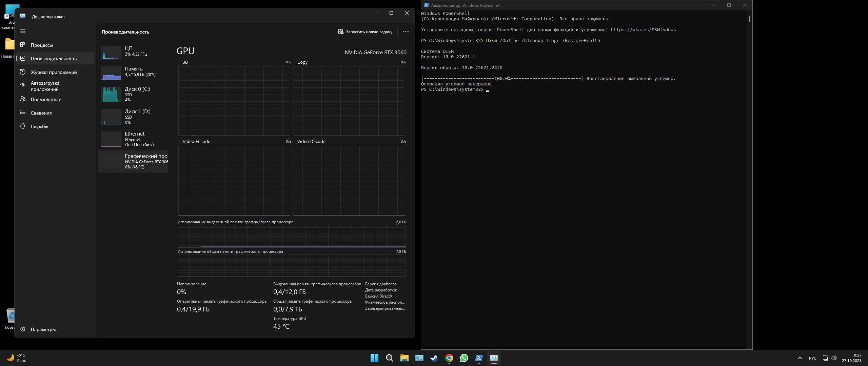
Task: Open the volume tray icon
Action: point(834,358)
